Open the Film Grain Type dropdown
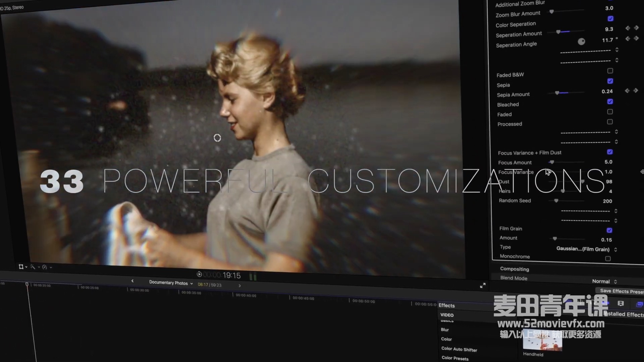This screenshot has width=644, height=362. 587,249
